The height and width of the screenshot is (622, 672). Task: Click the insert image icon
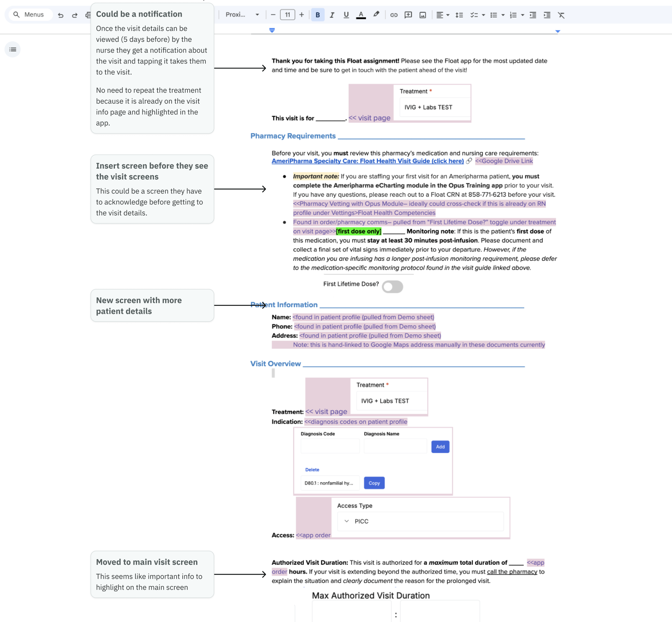click(x=423, y=15)
